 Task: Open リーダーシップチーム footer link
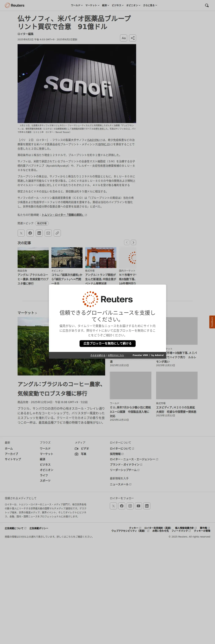coord(125,470)
